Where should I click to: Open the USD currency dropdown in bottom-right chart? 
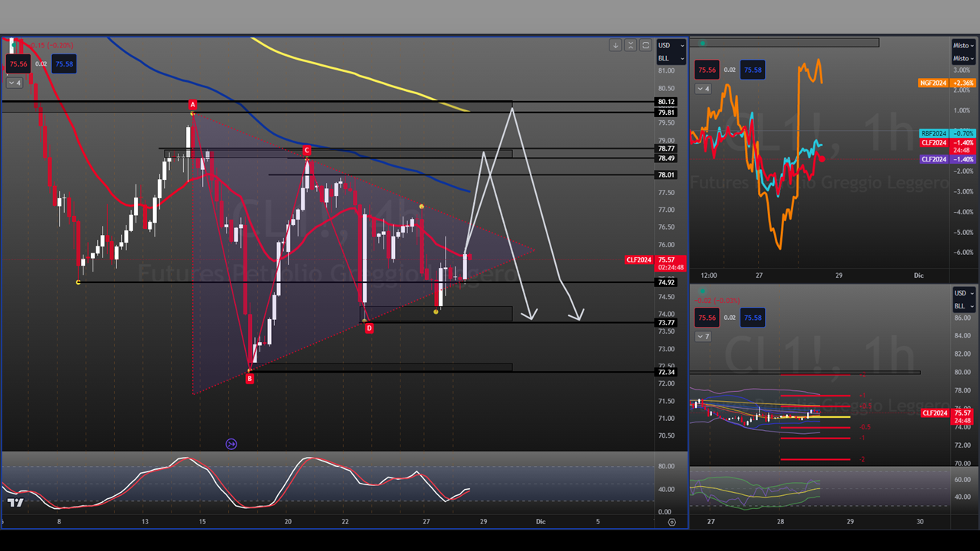click(963, 293)
